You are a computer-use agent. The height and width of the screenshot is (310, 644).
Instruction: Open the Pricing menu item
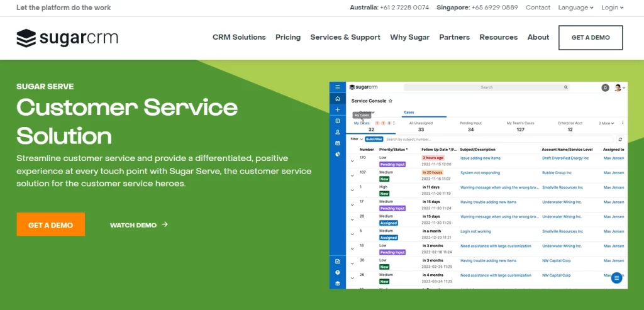click(288, 37)
